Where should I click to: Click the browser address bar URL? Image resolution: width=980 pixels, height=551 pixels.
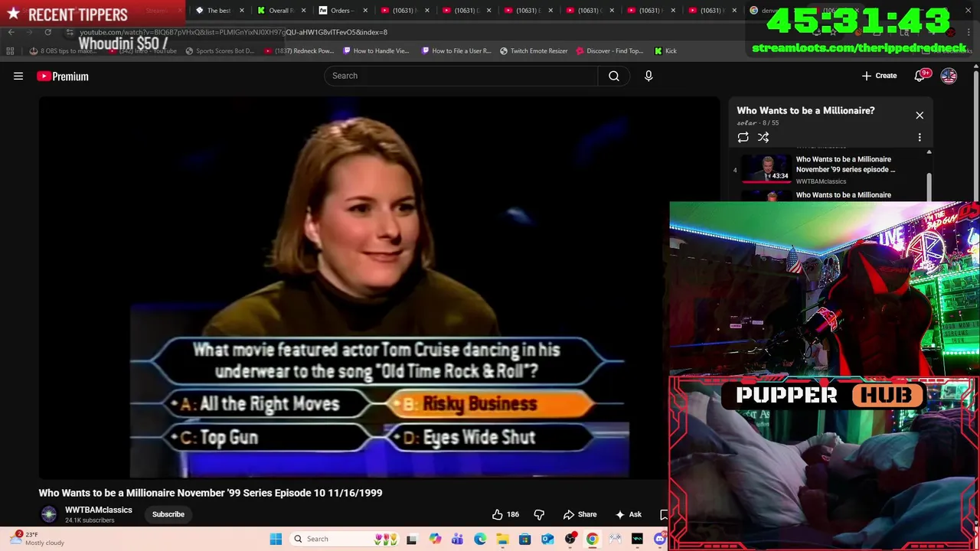click(234, 32)
